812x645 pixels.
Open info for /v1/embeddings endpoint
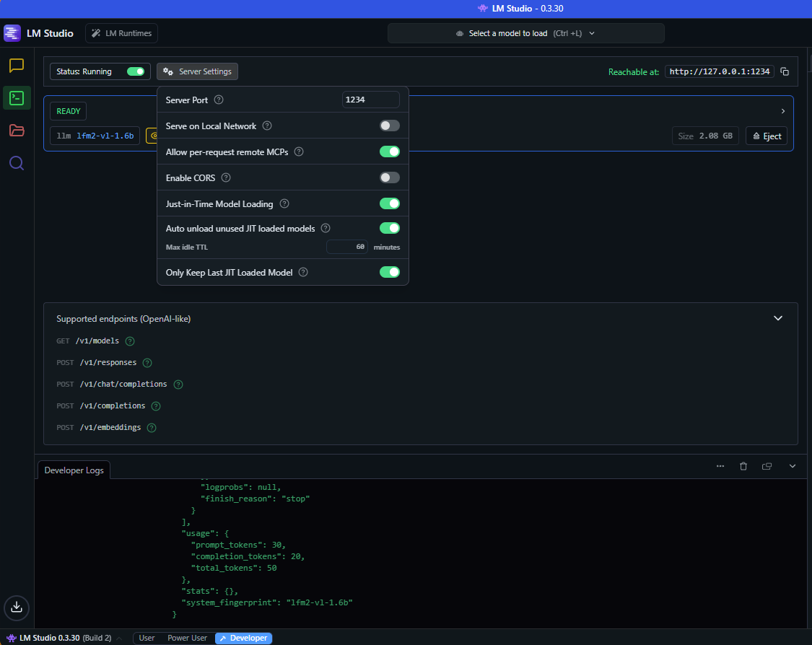click(152, 428)
